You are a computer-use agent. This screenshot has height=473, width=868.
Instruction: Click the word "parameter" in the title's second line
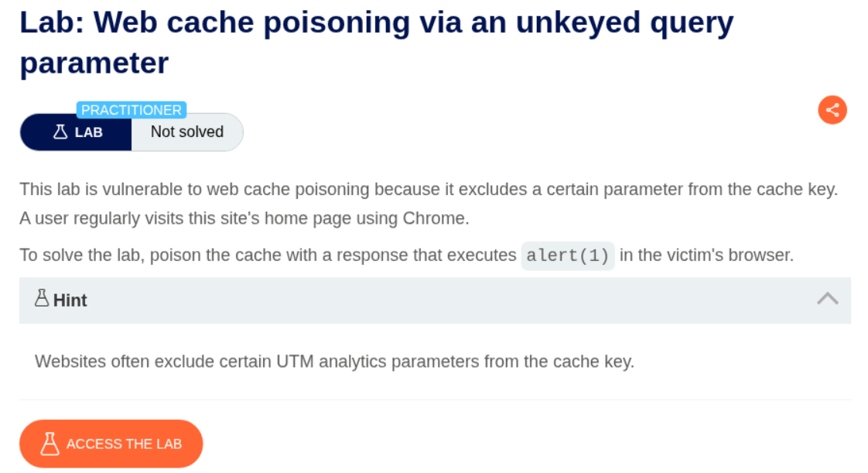click(x=94, y=63)
